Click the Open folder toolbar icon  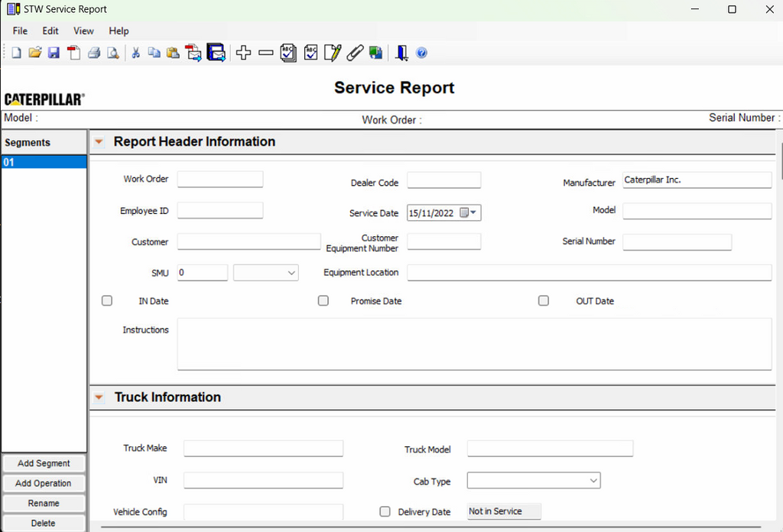coord(35,53)
